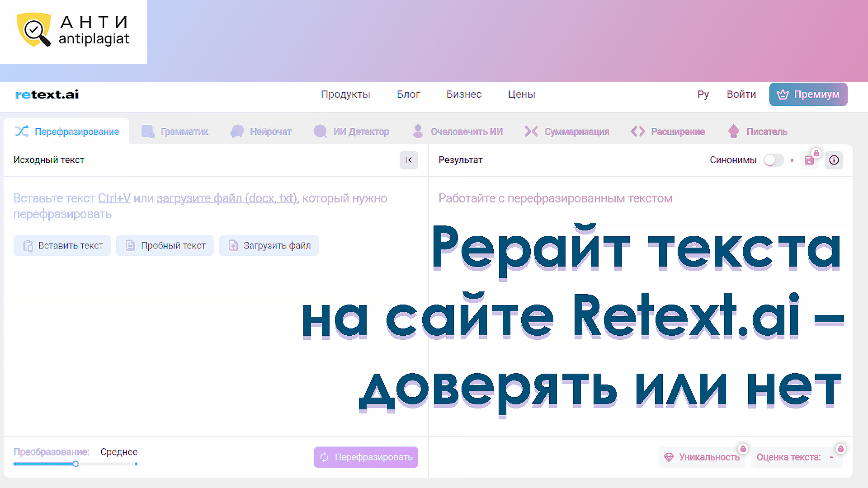Click the Премиум button

(x=808, y=94)
